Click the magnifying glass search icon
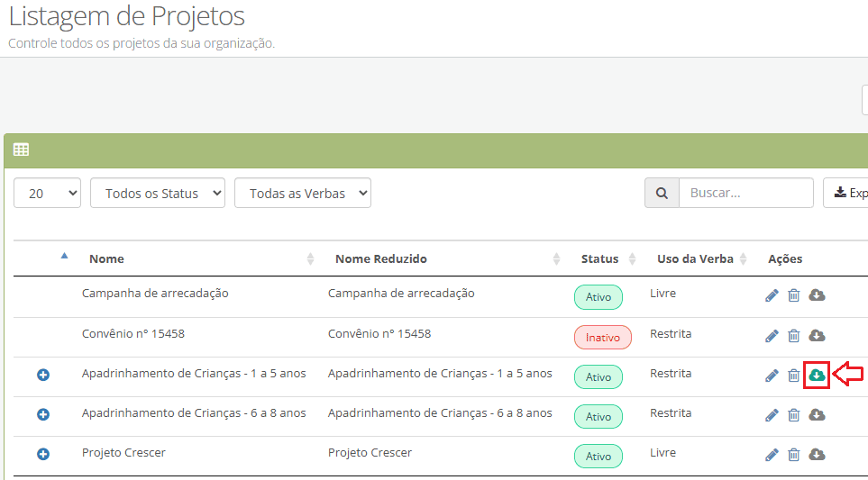 point(662,193)
